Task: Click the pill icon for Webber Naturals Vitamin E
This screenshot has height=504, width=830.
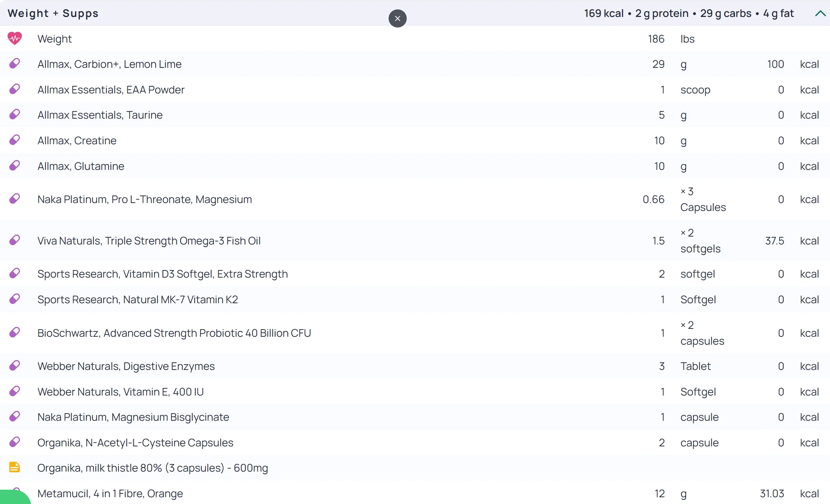Action: [x=15, y=391]
